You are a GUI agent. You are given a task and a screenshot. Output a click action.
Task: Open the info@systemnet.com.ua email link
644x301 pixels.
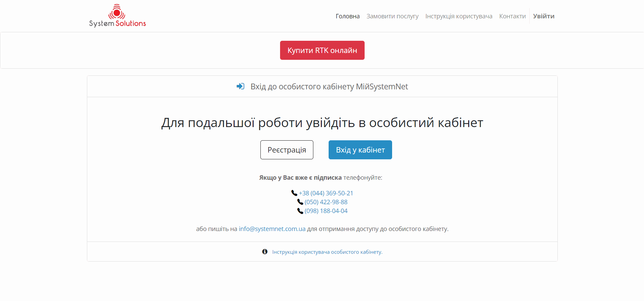(x=272, y=229)
